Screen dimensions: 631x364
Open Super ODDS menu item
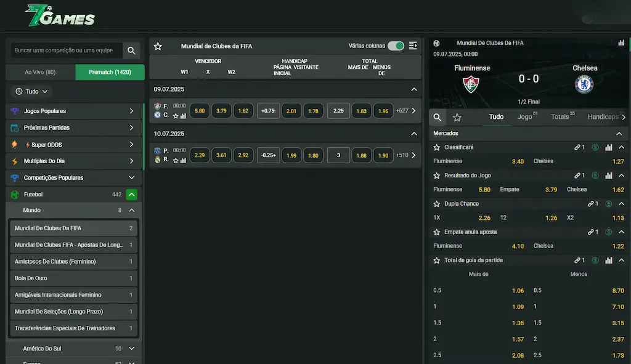click(75, 145)
